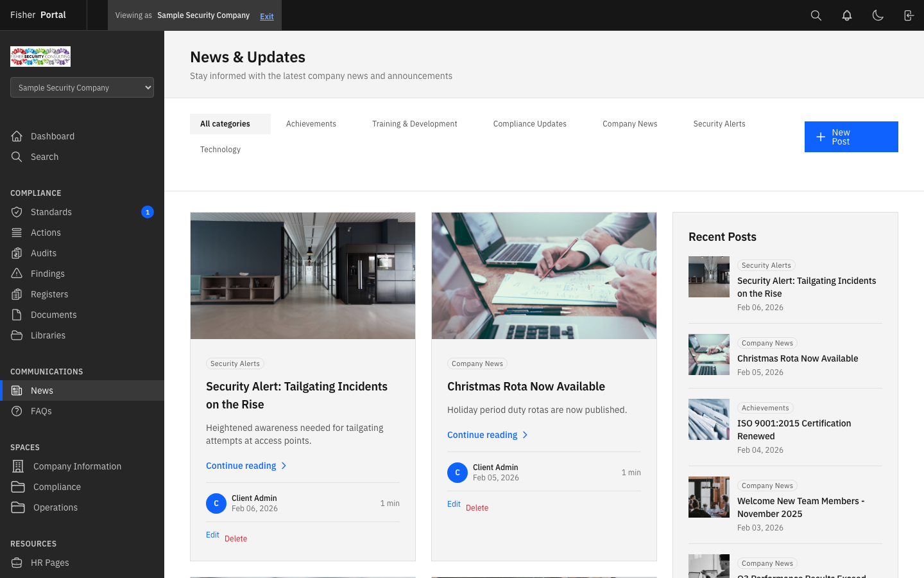Select the Compliance Updates category tab

click(x=529, y=124)
